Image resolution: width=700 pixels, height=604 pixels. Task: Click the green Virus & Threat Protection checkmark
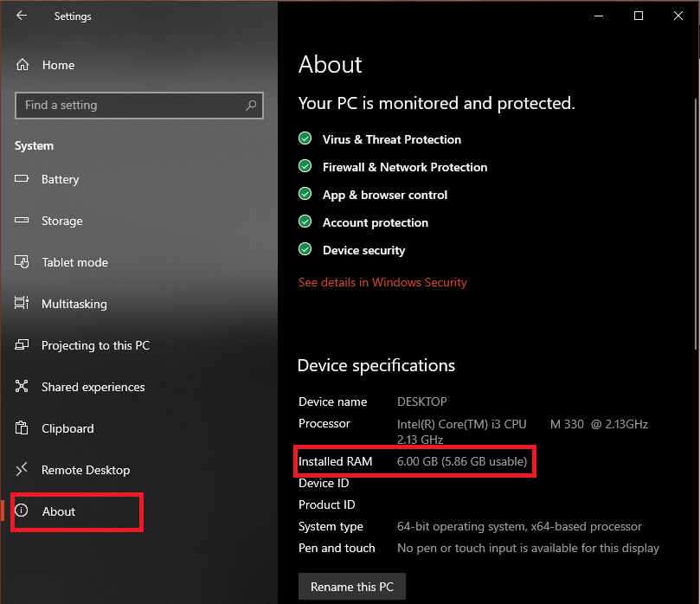click(305, 139)
